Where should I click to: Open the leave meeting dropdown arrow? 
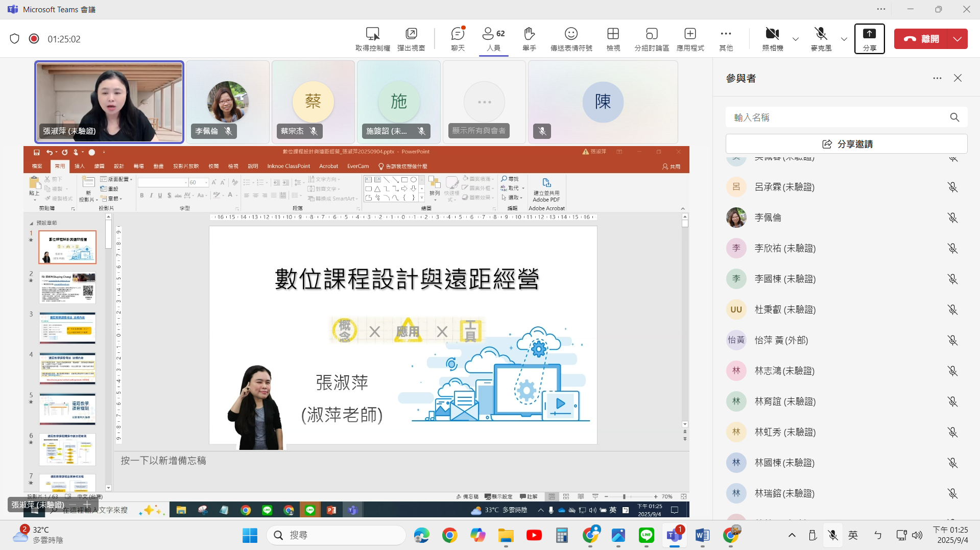click(x=957, y=39)
